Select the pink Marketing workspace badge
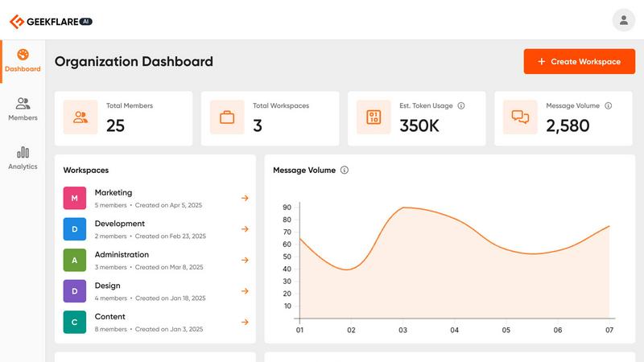 click(75, 198)
